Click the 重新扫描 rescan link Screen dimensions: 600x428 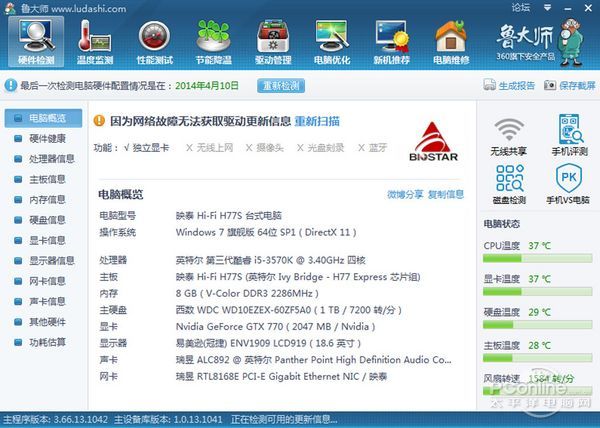coord(317,121)
